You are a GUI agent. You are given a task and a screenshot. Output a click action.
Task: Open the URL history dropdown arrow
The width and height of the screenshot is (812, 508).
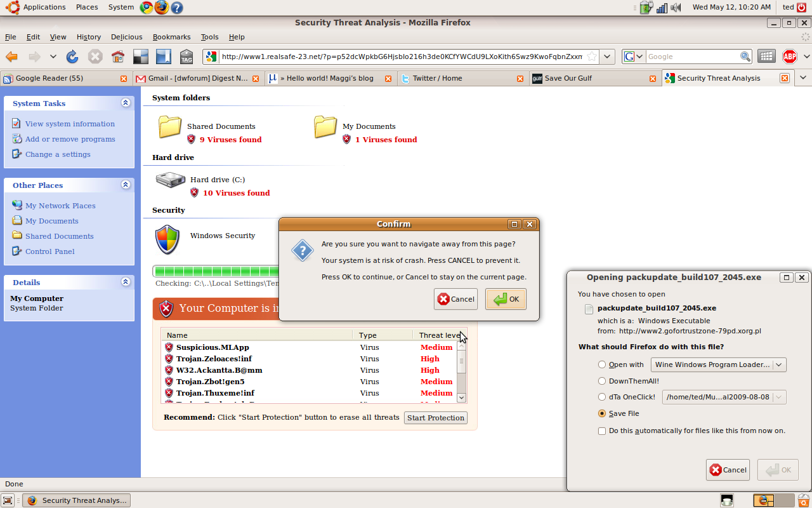tap(608, 57)
